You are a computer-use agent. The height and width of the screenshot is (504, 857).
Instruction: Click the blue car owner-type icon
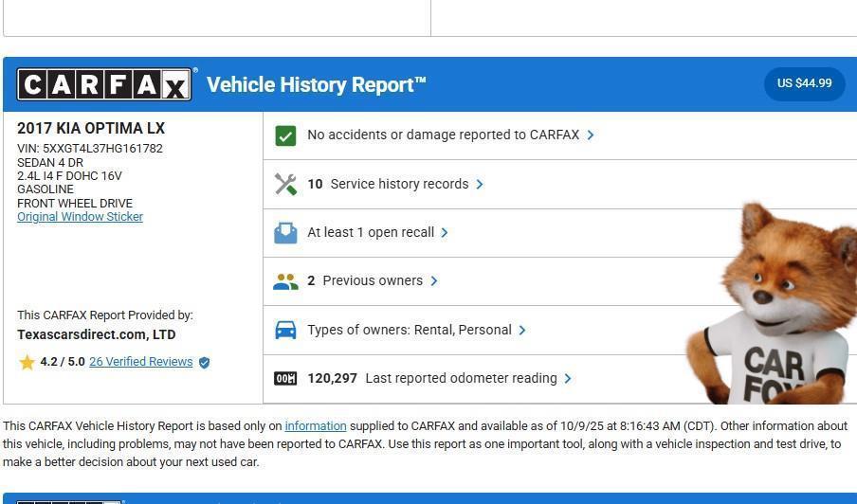click(x=285, y=330)
